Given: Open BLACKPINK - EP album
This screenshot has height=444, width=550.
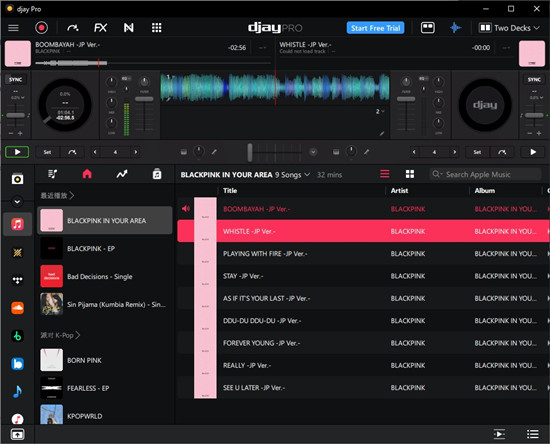Looking at the screenshot, I should [x=105, y=248].
